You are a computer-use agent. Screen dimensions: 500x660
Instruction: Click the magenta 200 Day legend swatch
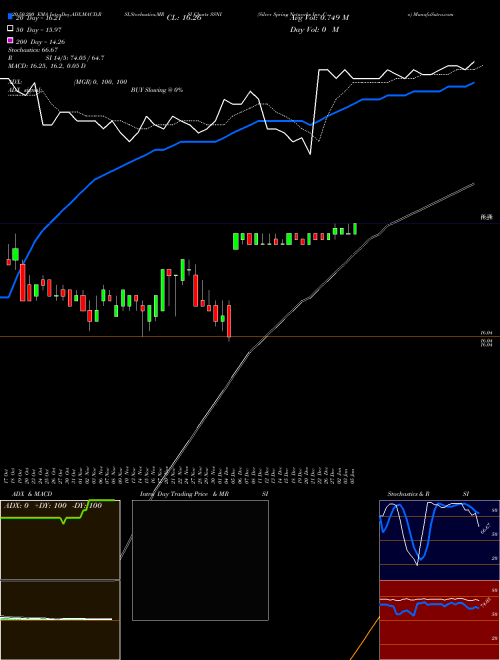[11, 40]
